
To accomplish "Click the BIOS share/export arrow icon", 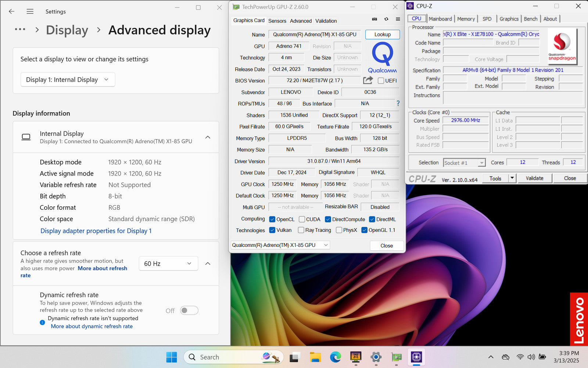I will (368, 80).
